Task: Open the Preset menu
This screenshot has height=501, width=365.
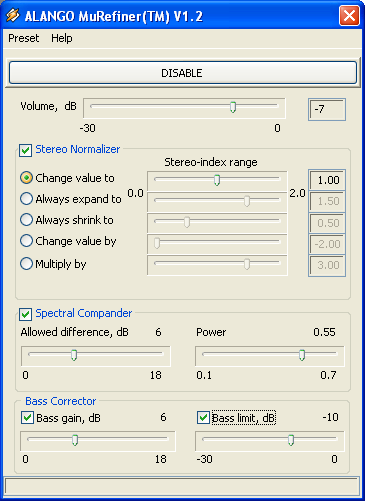Action: tap(24, 38)
